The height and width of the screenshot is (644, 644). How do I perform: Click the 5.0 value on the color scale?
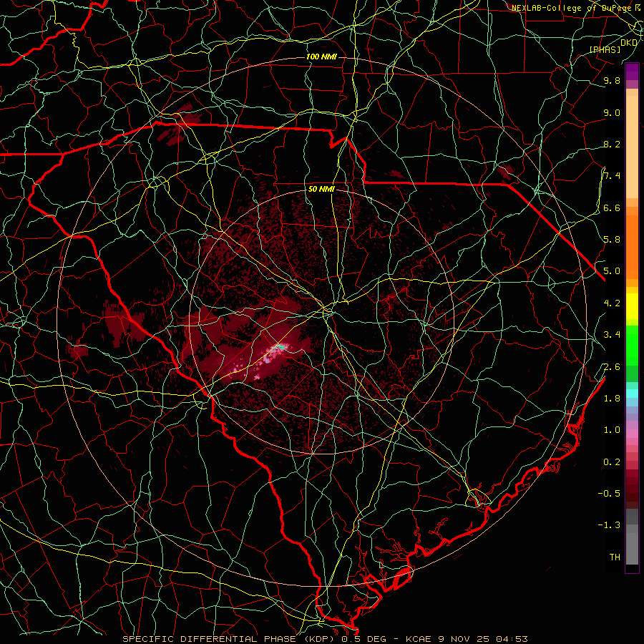point(612,271)
